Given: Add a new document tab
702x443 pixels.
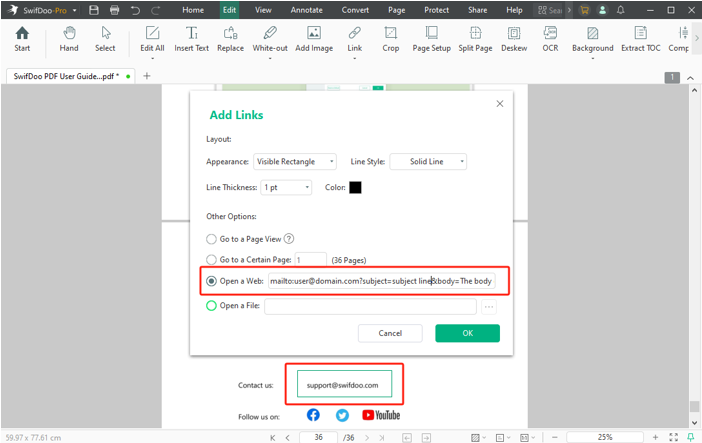Looking at the screenshot, I should 146,76.
